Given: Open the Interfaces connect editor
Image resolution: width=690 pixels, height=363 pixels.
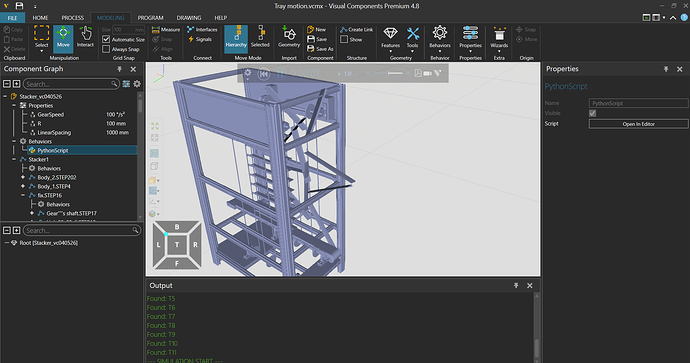Looking at the screenshot, I should (x=202, y=29).
